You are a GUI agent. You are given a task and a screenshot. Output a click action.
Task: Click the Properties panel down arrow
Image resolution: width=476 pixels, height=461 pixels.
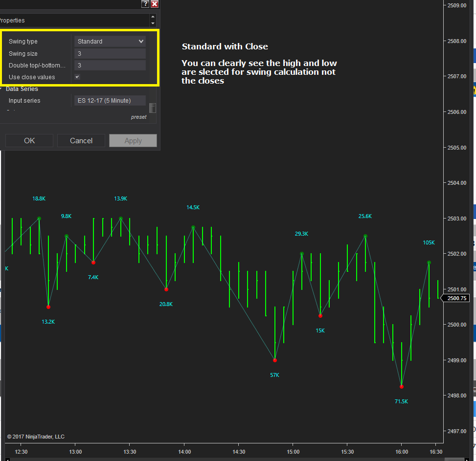pyautogui.click(x=153, y=23)
